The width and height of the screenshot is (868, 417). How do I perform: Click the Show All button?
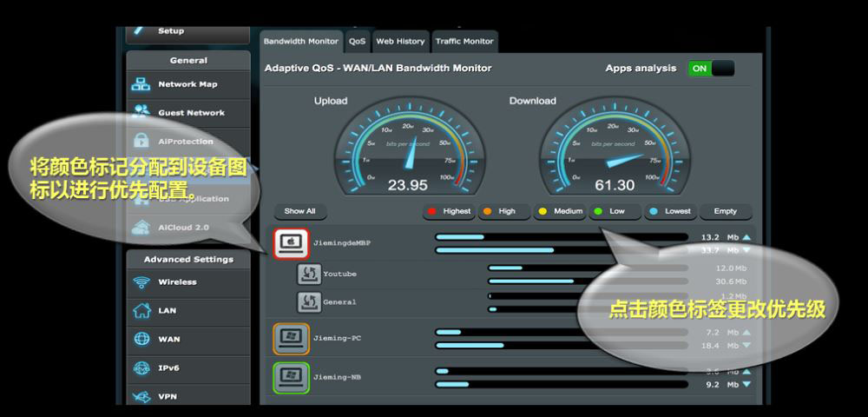[300, 212]
